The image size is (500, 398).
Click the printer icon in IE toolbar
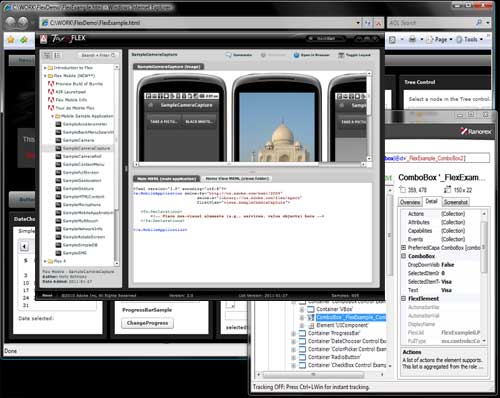(x=412, y=39)
